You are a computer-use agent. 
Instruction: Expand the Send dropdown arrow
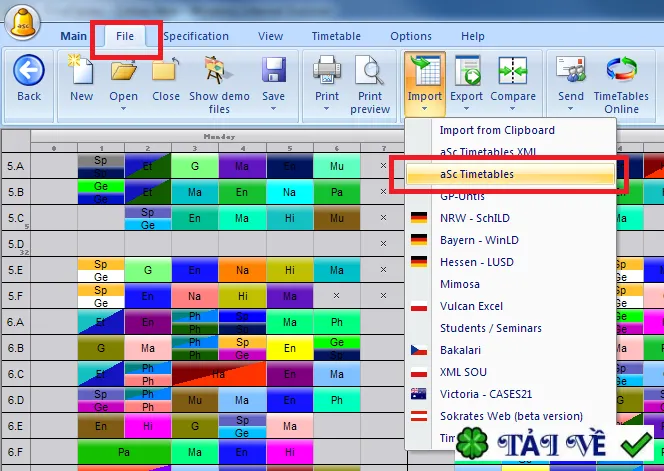[570, 109]
